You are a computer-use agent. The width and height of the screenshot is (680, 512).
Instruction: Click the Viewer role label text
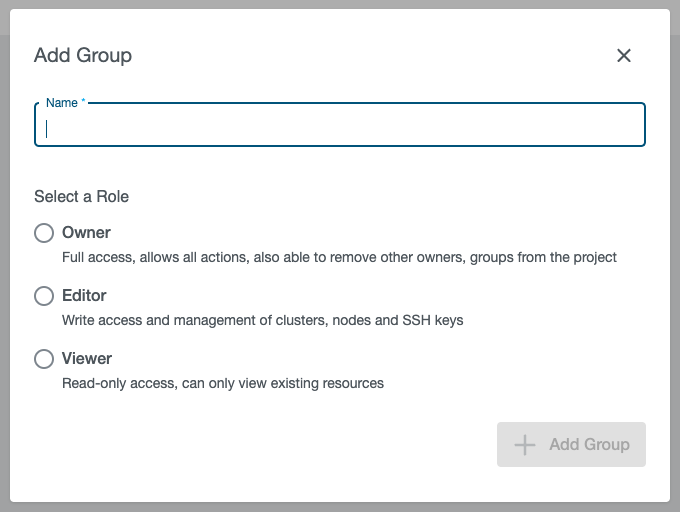[87, 359]
